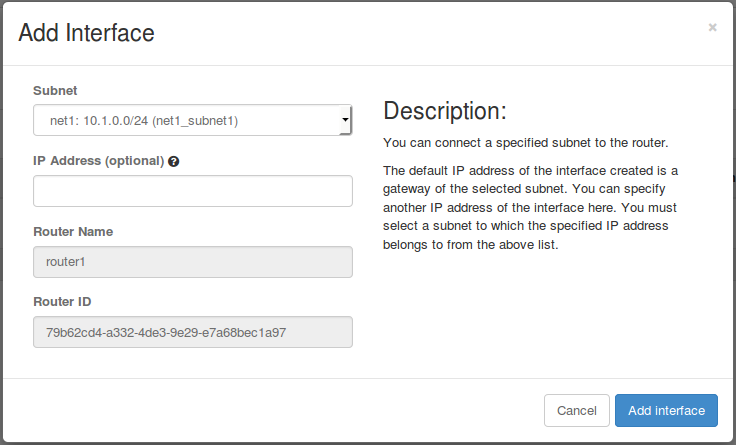Click the 'You can connect a specified subnet' sentence
This screenshot has width=736, height=445.
[x=525, y=142]
